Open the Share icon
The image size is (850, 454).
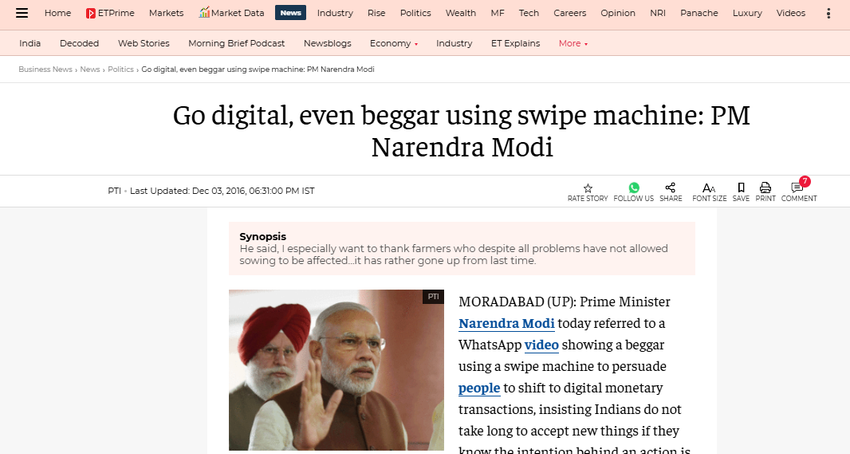coord(671,188)
